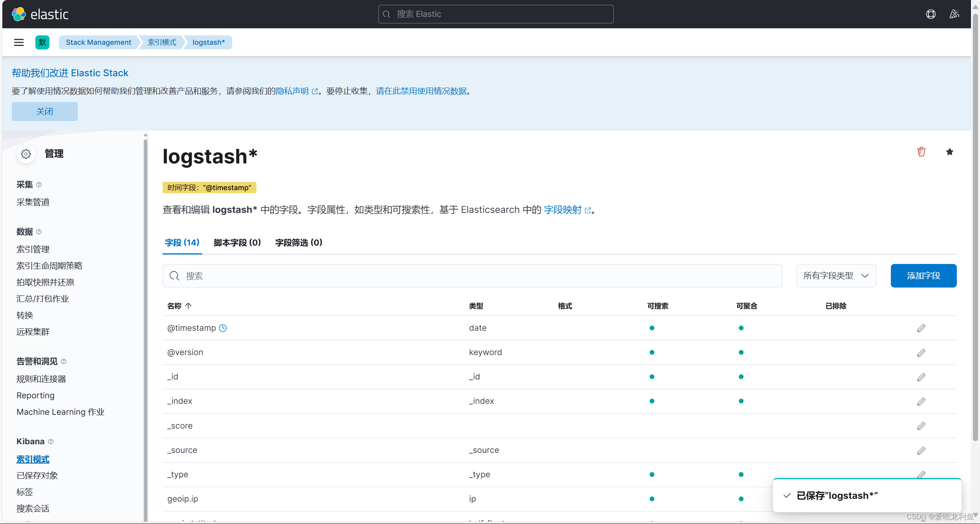Image resolution: width=980 pixels, height=524 pixels.
Task: Open 已保存对象 in sidebar
Action: (37, 476)
